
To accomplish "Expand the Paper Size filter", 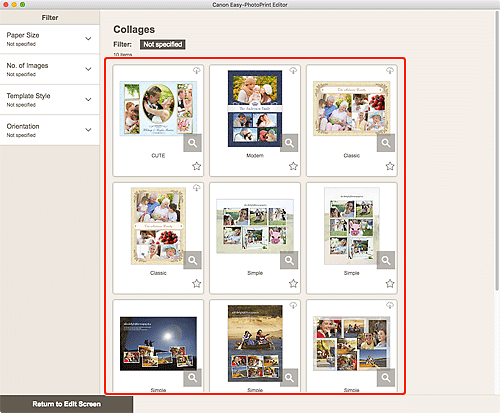I will [50, 39].
